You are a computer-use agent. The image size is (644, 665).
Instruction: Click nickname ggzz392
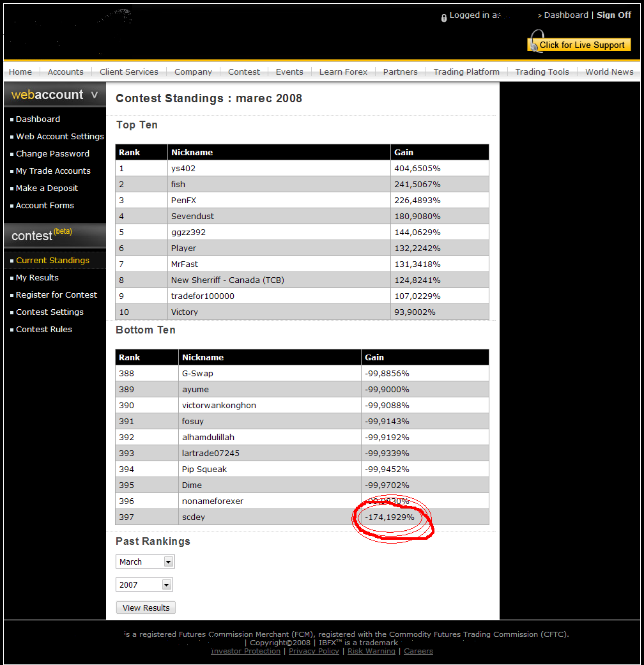(x=188, y=233)
